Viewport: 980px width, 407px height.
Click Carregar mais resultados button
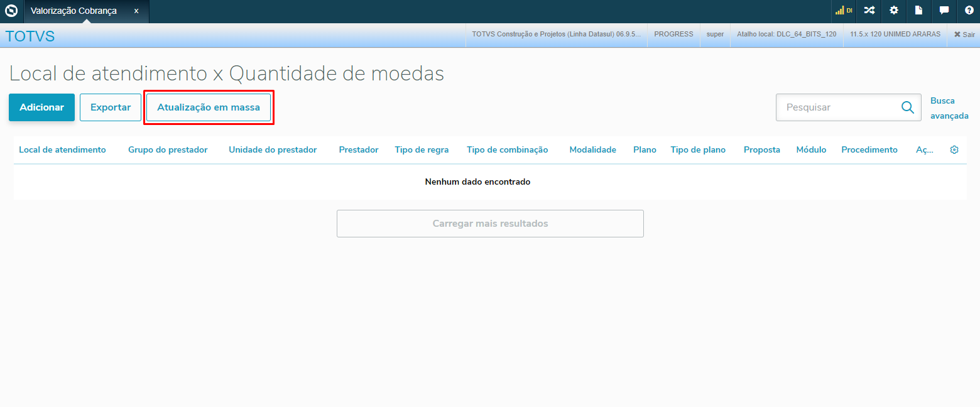point(490,224)
